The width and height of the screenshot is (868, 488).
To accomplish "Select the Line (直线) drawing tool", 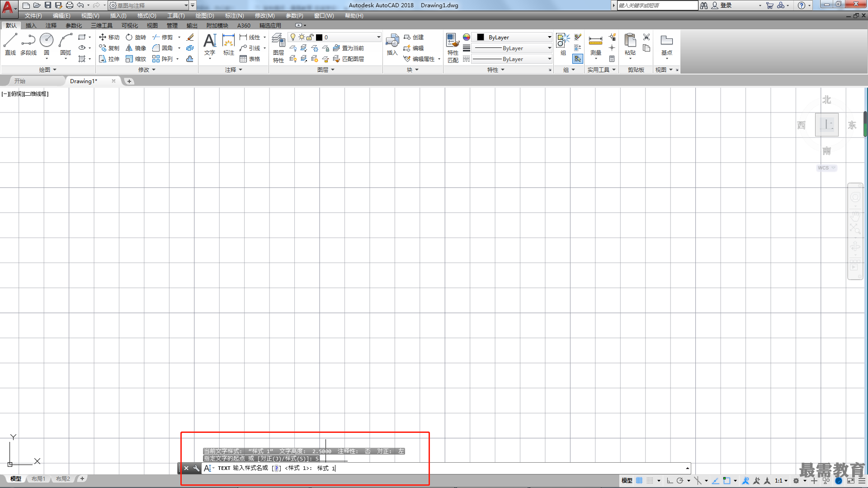I will coord(10,44).
